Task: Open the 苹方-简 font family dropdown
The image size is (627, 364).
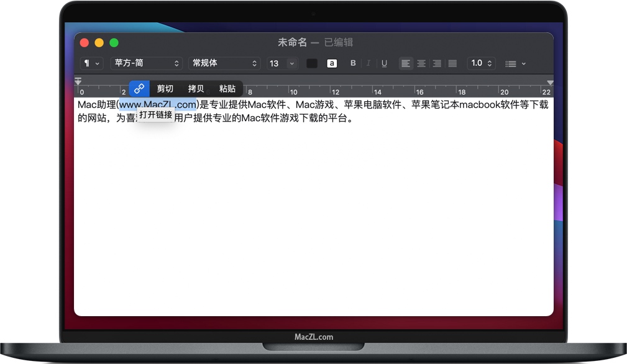Action: click(146, 63)
